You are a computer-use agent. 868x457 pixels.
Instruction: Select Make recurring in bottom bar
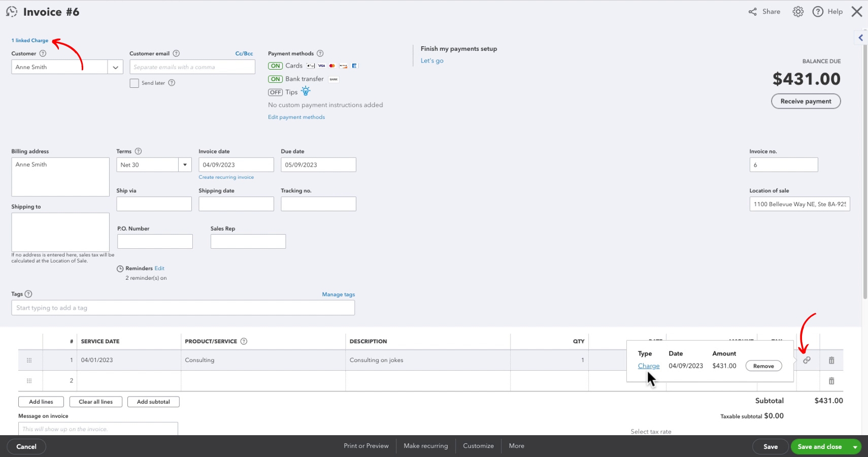tap(426, 446)
